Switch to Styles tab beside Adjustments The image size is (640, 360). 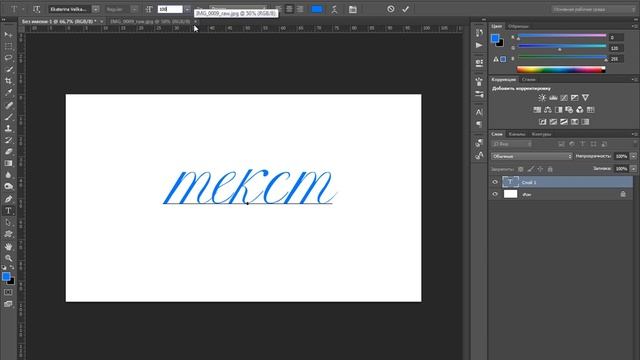coord(529,80)
